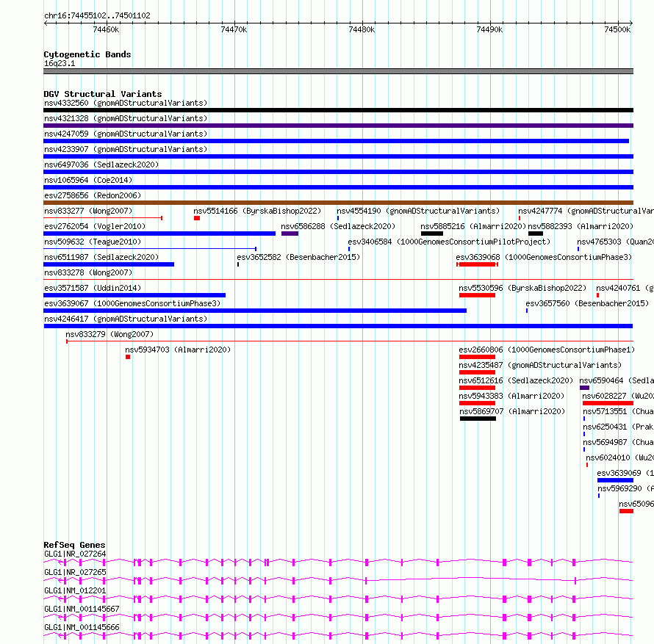Open GLG1|NM_001145667 transcript

pos(338,618)
